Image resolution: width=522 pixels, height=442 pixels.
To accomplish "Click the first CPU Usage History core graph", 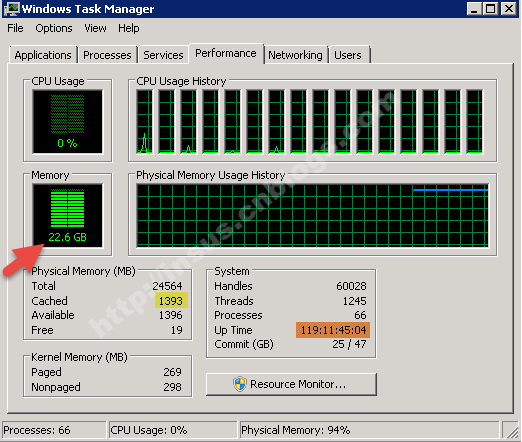I will coord(145,122).
